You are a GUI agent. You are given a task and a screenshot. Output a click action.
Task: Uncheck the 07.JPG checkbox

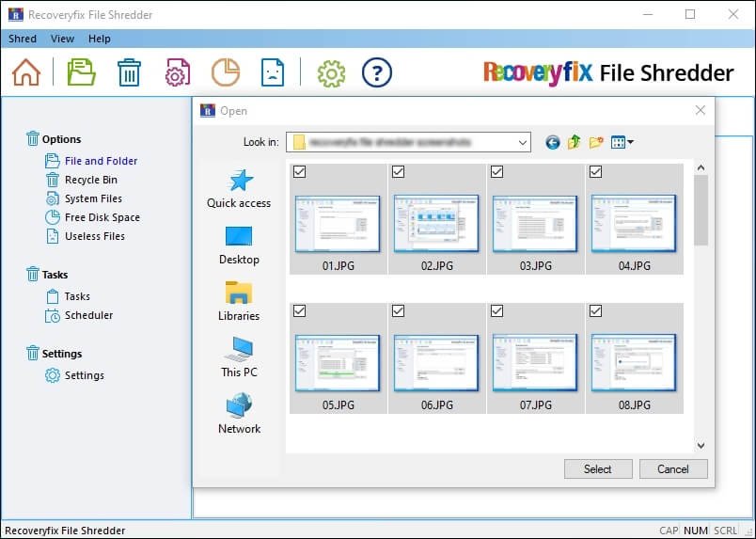tap(497, 310)
